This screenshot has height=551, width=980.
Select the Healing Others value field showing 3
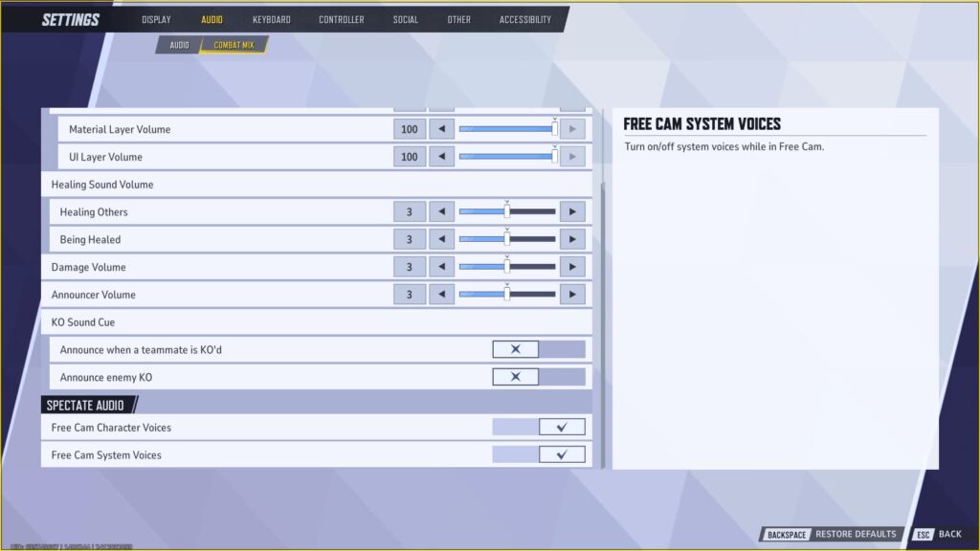(410, 210)
